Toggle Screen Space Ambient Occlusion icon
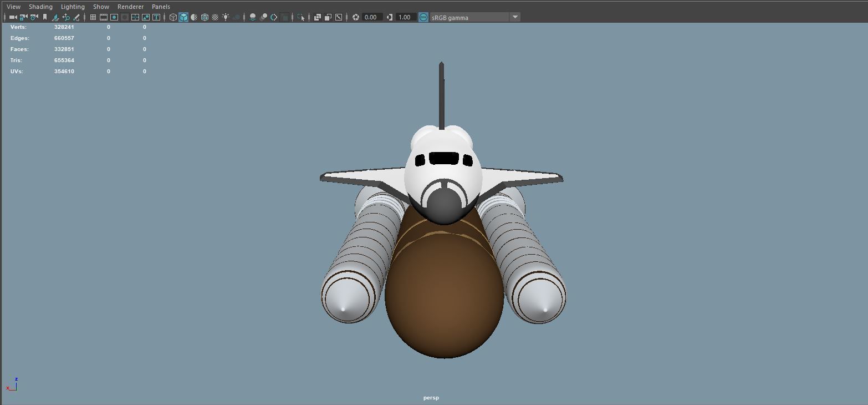 point(253,17)
